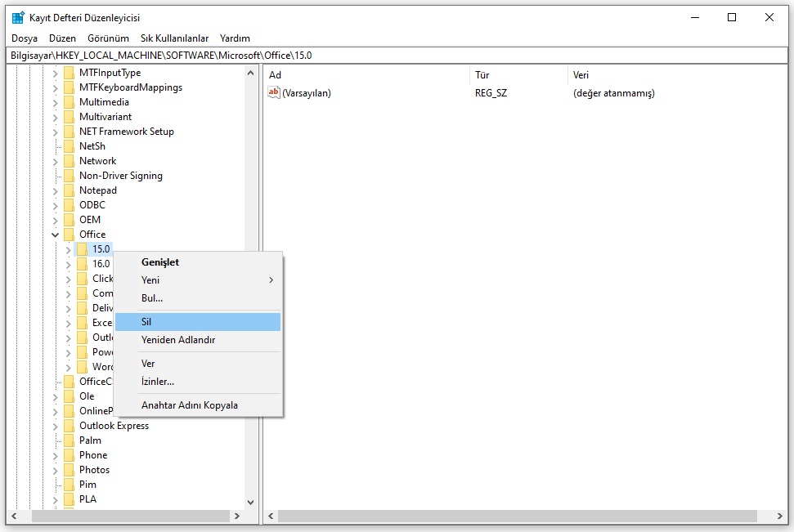
Task: Click the Tür column header
Action: 482,75
